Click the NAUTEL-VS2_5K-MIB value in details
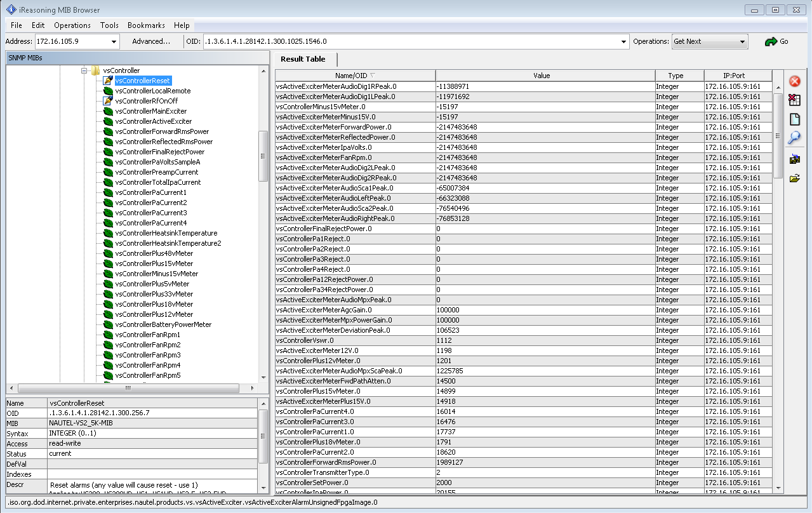This screenshot has height=513, width=812. 81,423
